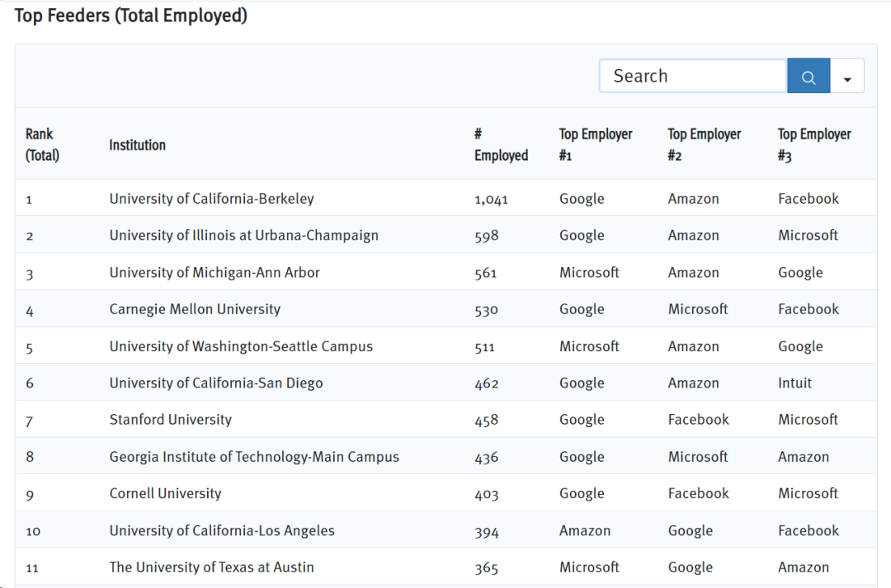This screenshot has width=891, height=588.
Task: Click Facebook in the Berkeley row
Action: (x=808, y=199)
